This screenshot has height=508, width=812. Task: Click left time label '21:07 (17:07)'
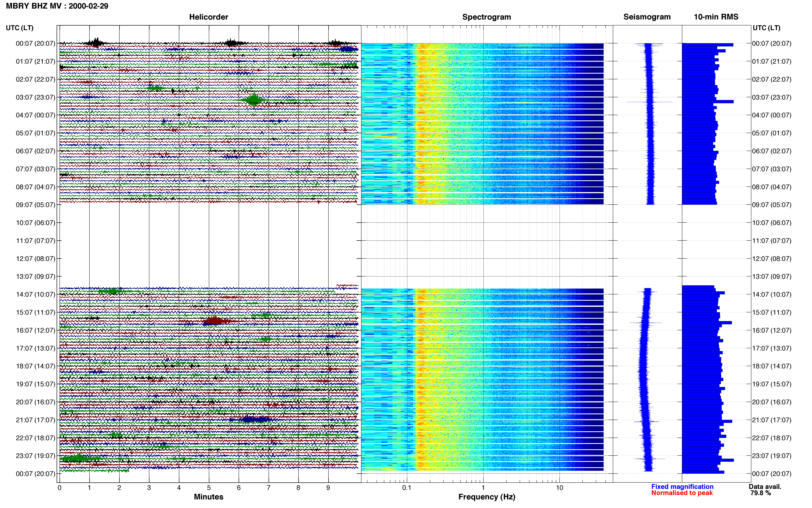point(36,420)
